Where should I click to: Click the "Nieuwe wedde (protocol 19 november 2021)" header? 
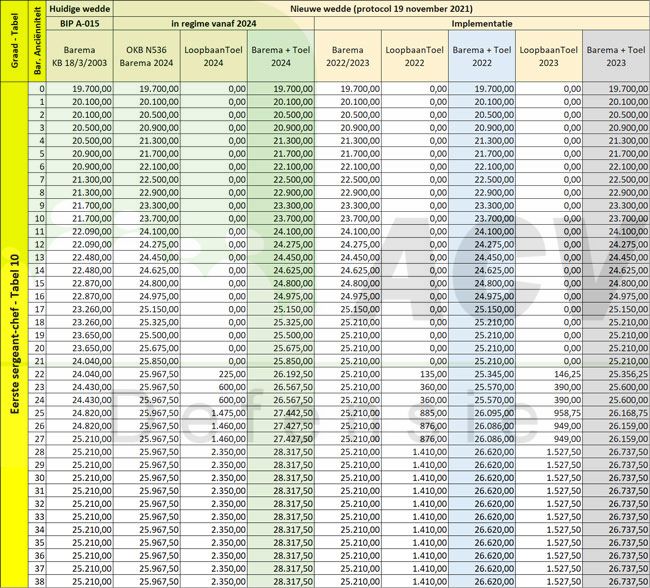coord(381,8)
